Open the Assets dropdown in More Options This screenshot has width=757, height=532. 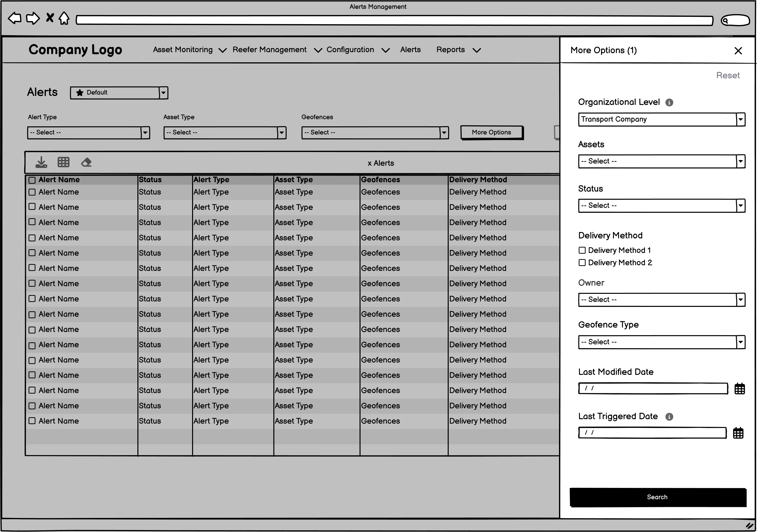coord(661,161)
